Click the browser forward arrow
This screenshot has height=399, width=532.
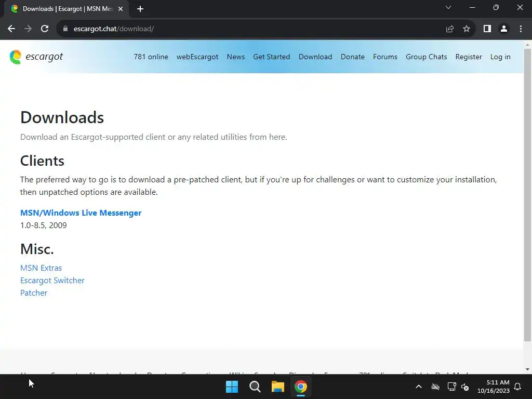pyautogui.click(x=28, y=29)
